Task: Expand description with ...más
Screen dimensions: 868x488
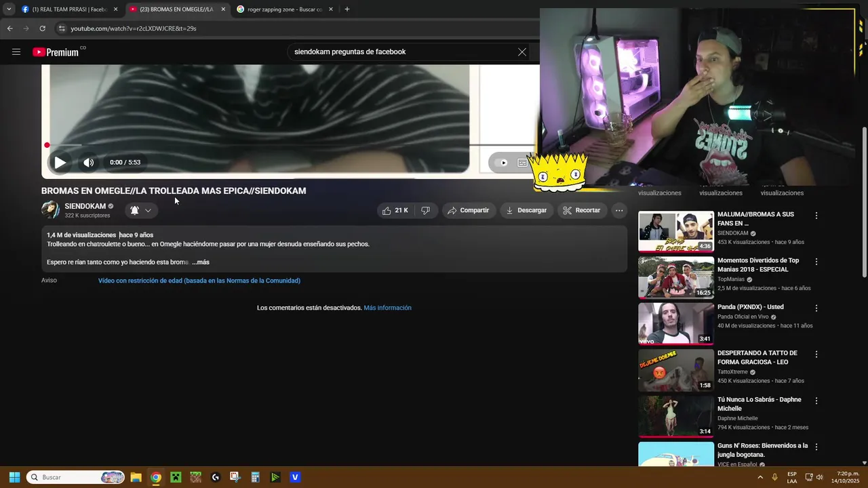Action: click(201, 262)
